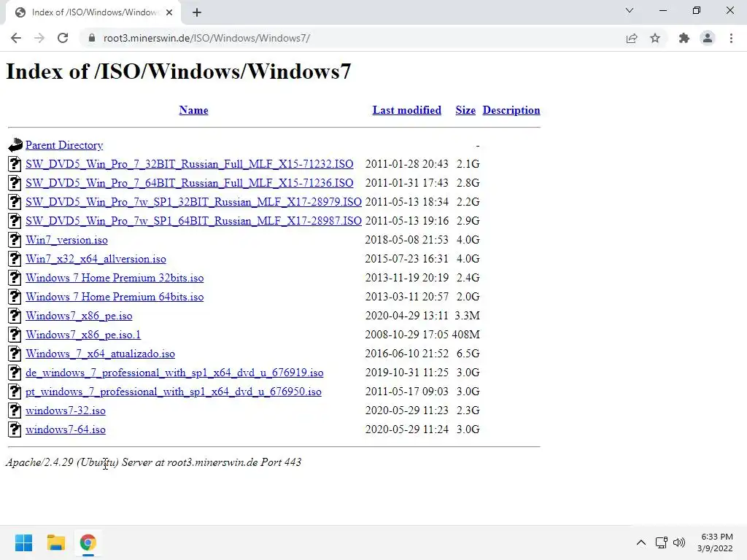Image resolution: width=747 pixels, height=560 pixels.
Task: View site security lock information
Action: pos(92,38)
